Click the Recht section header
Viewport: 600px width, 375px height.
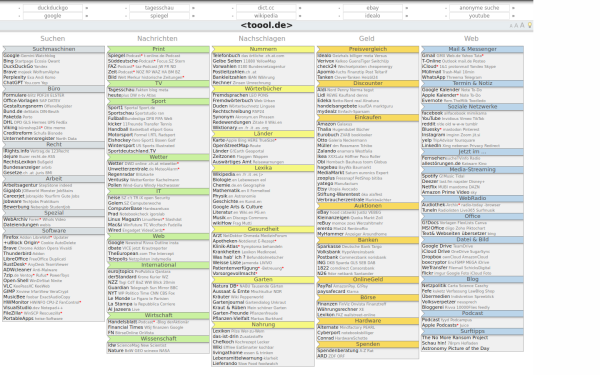(x=54, y=144)
